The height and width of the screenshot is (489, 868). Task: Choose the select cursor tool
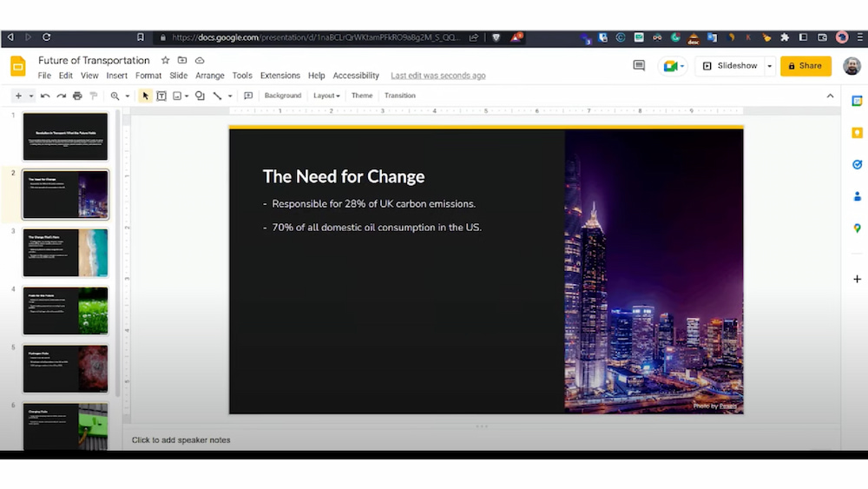pyautogui.click(x=145, y=96)
